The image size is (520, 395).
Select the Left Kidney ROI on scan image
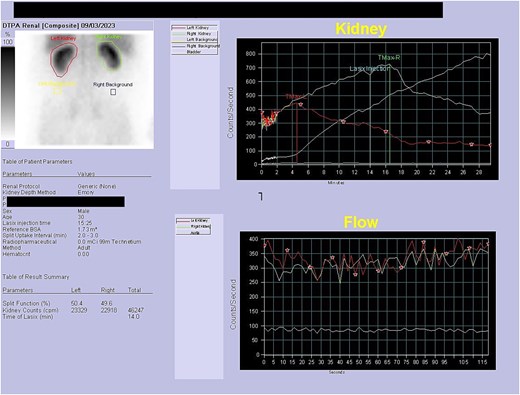64,59
